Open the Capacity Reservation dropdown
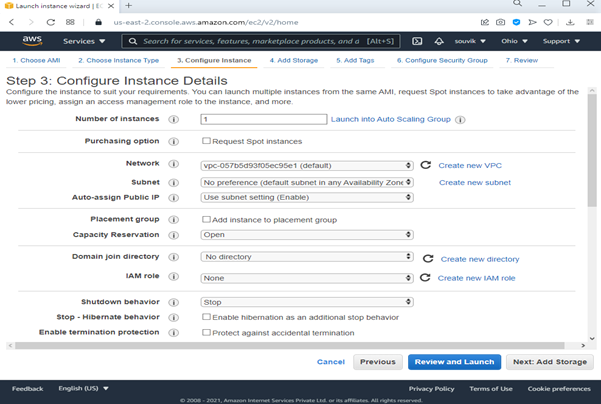 [x=307, y=235]
